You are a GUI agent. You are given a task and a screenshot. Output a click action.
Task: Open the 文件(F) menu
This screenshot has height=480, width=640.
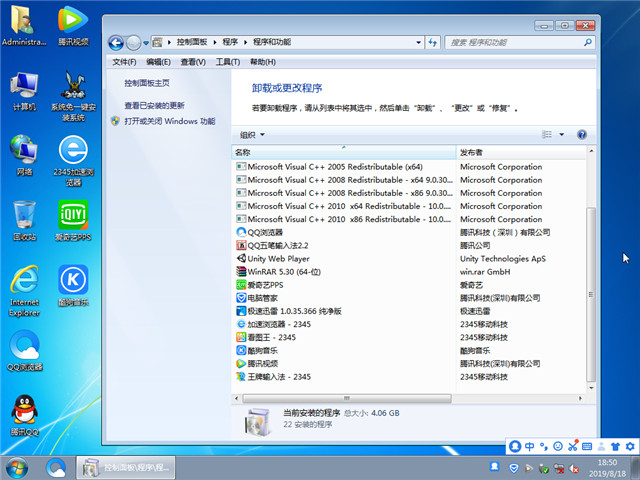point(124,62)
